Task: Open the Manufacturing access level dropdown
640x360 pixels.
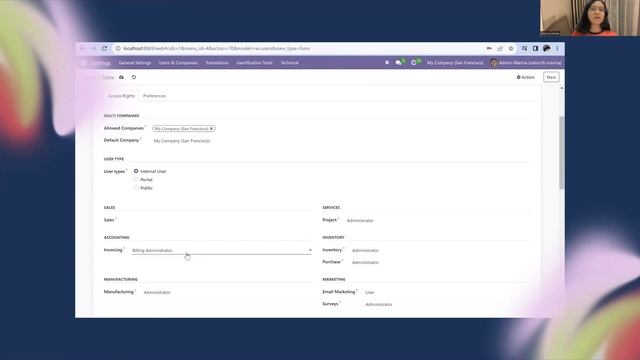Action: [x=227, y=292]
